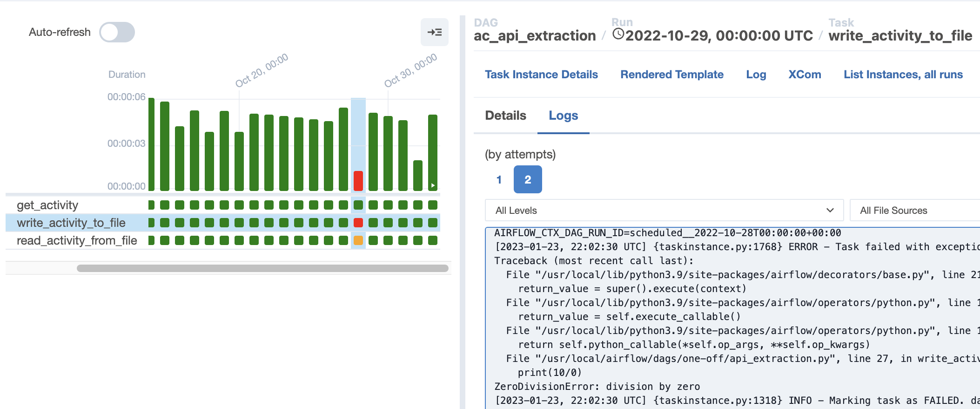The width and height of the screenshot is (980, 409).
Task: Click the play-marked last duration bar
Action: pyautogui.click(x=432, y=153)
